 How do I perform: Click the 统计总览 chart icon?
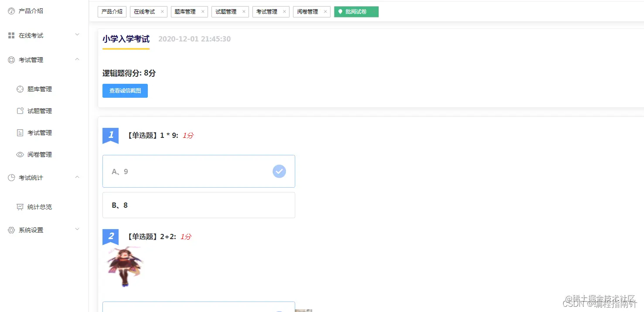pos(20,207)
